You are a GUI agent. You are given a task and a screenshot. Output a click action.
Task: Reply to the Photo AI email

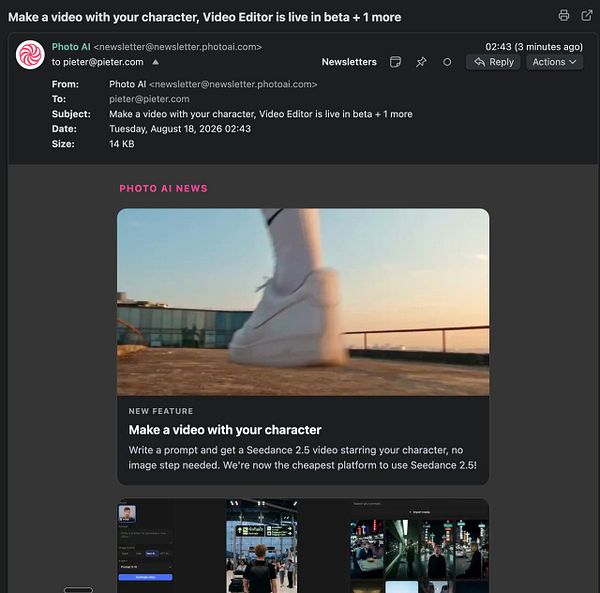493,62
